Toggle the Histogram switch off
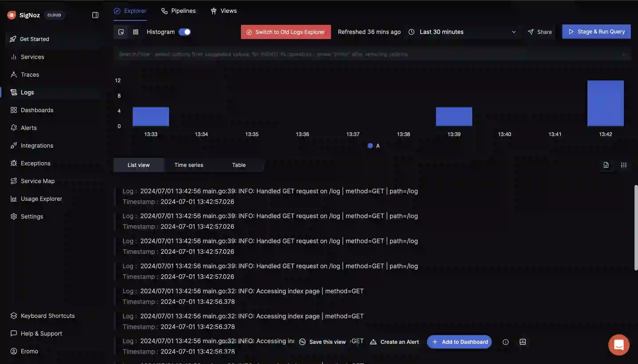The width and height of the screenshot is (638, 364). [x=184, y=32]
